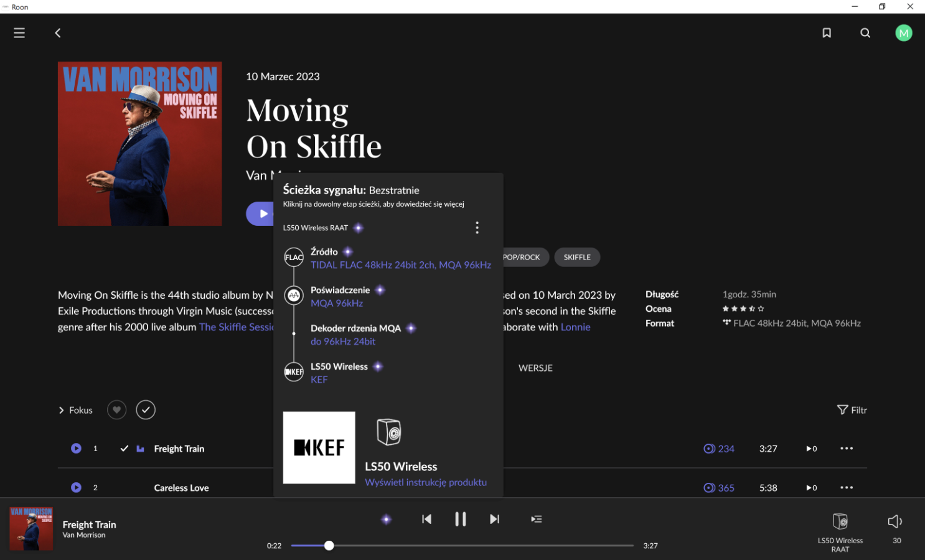Pause playback
Viewport: 925px width, 560px height.
click(461, 519)
